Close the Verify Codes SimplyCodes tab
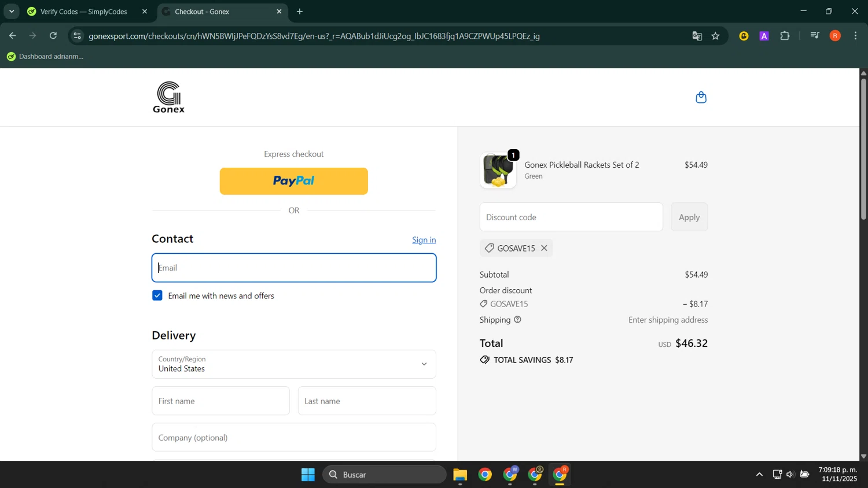This screenshot has height=488, width=868. [145, 12]
